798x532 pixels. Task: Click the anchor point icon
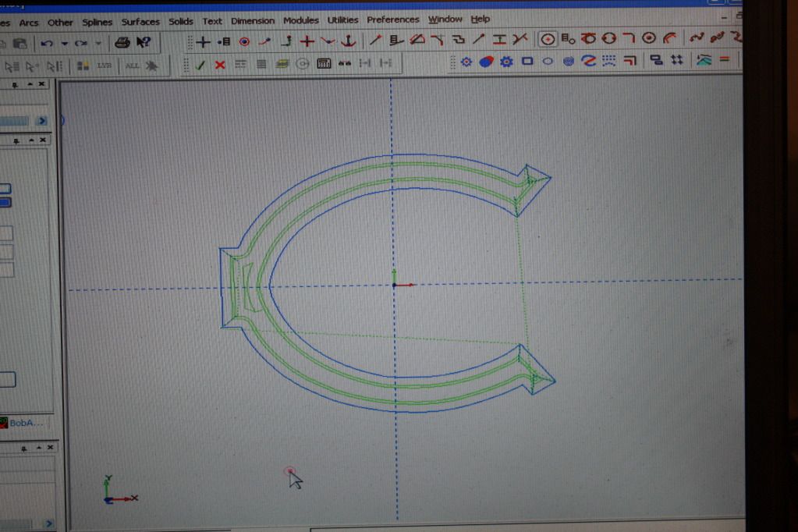pyautogui.click(x=348, y=41)
